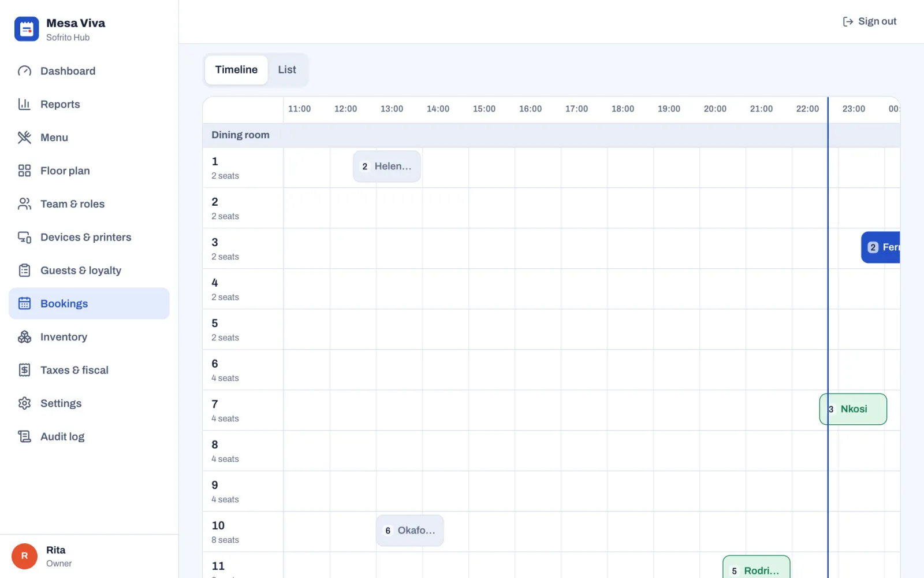Click the Reports bar chart icon
The width and height of the screenshot is (924, 578).
[x=24, y=104]
